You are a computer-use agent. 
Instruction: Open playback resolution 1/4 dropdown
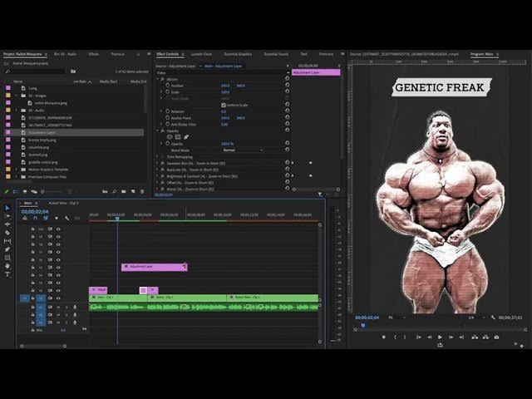[x=476, y=318]
